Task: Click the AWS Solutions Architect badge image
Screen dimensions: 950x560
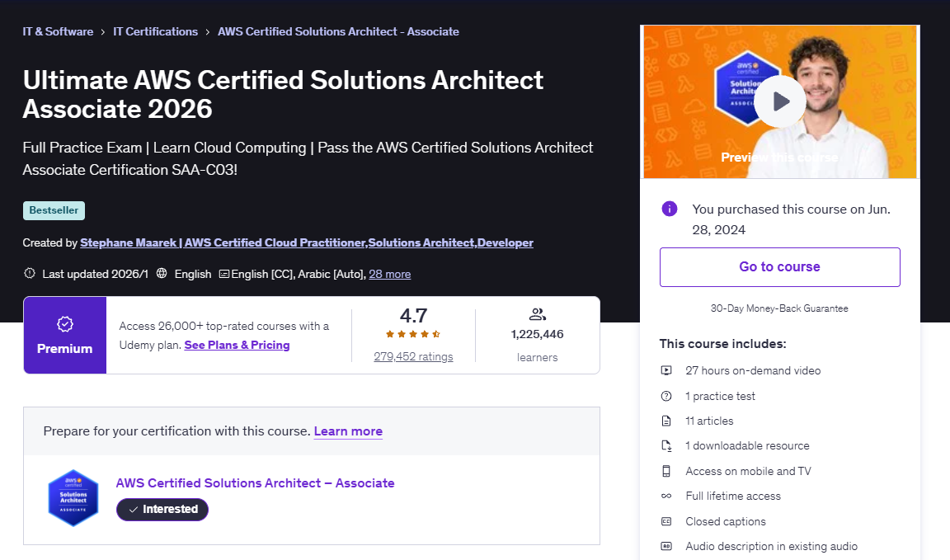Action: pos(73,497)
